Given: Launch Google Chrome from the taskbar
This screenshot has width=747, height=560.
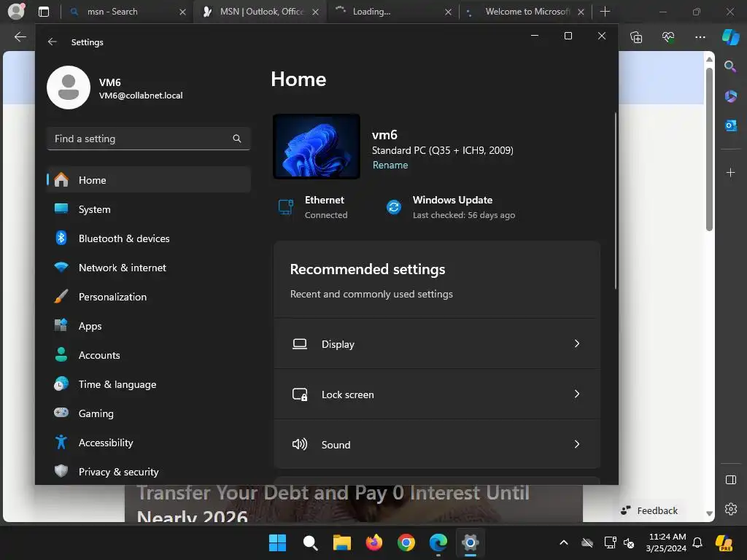Looking at the screenshot, I should point(406,542).
